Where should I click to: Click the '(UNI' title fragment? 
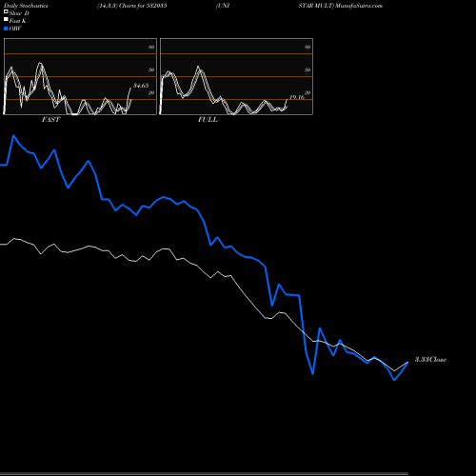[x=223, y=6]
